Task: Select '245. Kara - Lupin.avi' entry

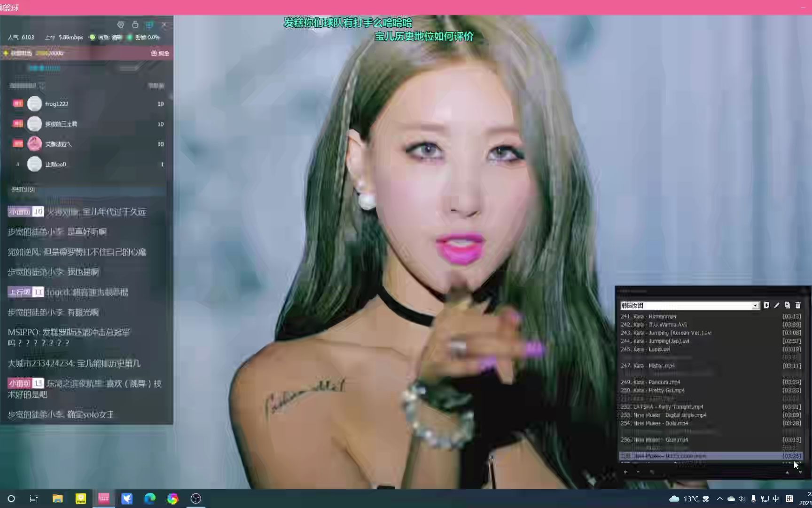Action: (x=710, y=349)
